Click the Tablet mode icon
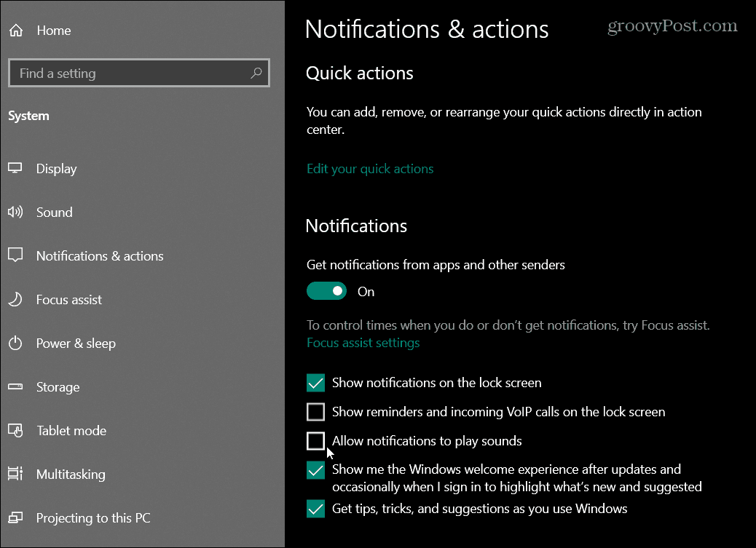The width and height of the screenshot is (756, 548). pos(15,430)
